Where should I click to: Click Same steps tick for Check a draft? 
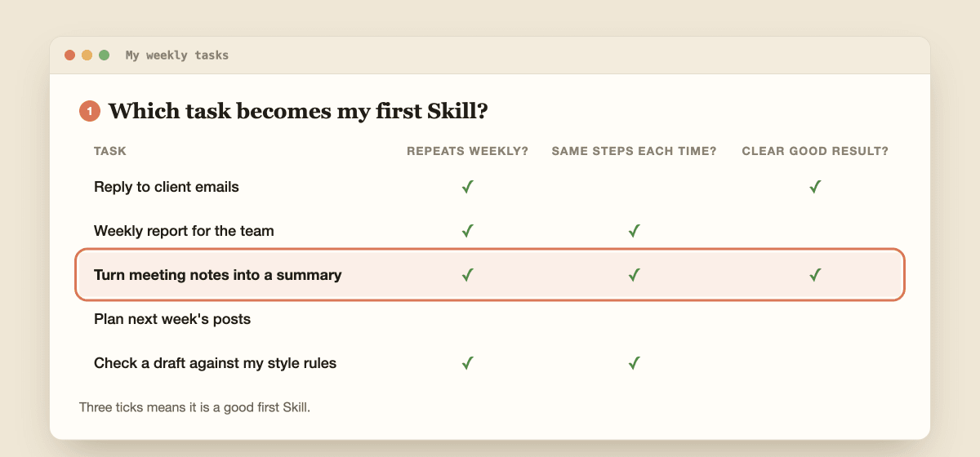click(x=634, y=363)
